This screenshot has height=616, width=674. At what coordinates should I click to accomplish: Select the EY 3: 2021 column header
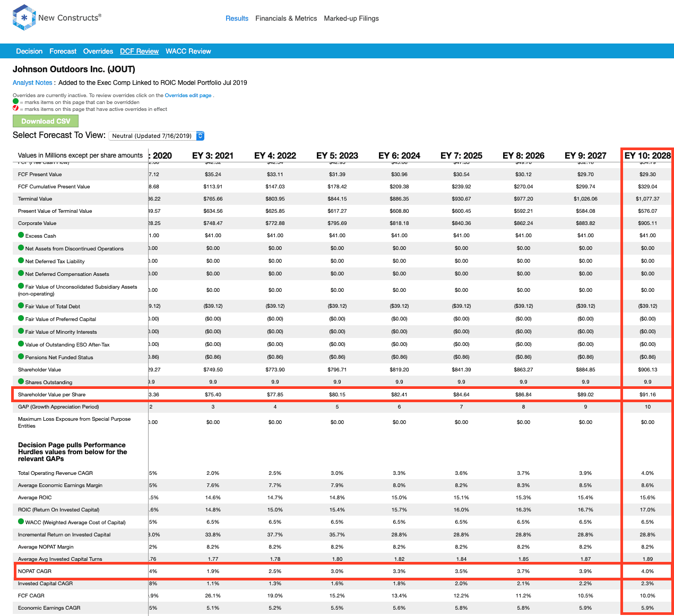(x=213, y=155)
